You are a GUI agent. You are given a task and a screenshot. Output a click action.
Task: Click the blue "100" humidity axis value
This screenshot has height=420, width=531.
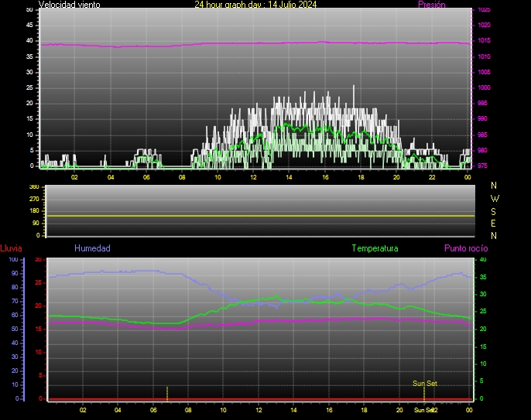(x=13, y=260)
